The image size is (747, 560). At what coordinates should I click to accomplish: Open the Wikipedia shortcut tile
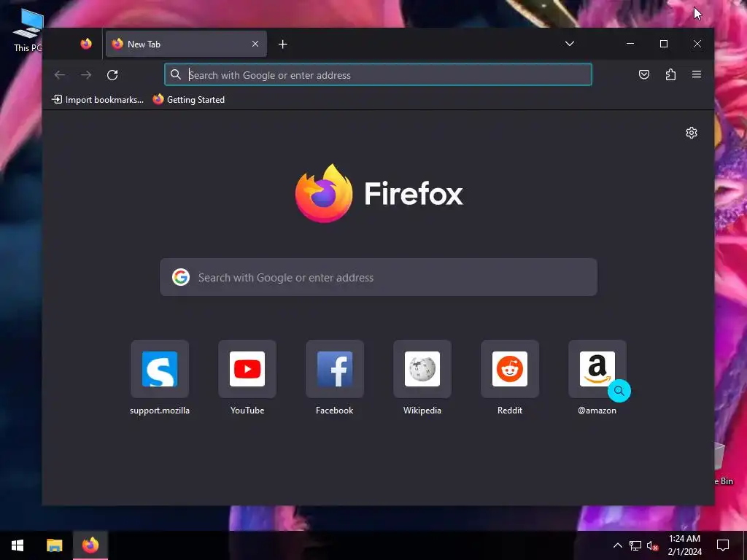(x=422, y=369)
